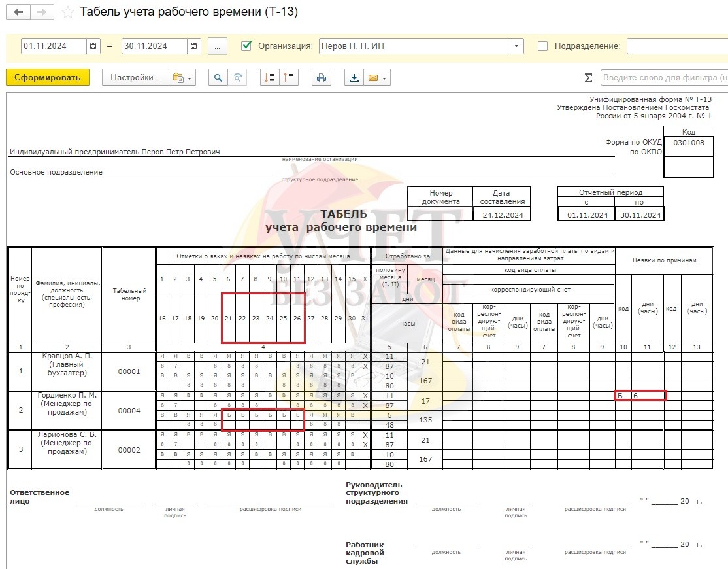The image size is (728, 569).
Task: Go forward with the right arrow button
Action: coord(42,12)
